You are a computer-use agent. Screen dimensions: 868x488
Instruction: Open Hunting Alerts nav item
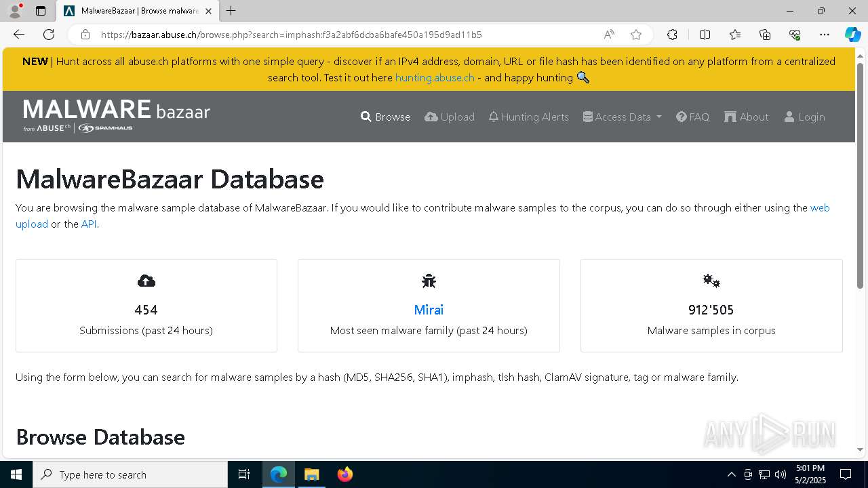(529, 117)
